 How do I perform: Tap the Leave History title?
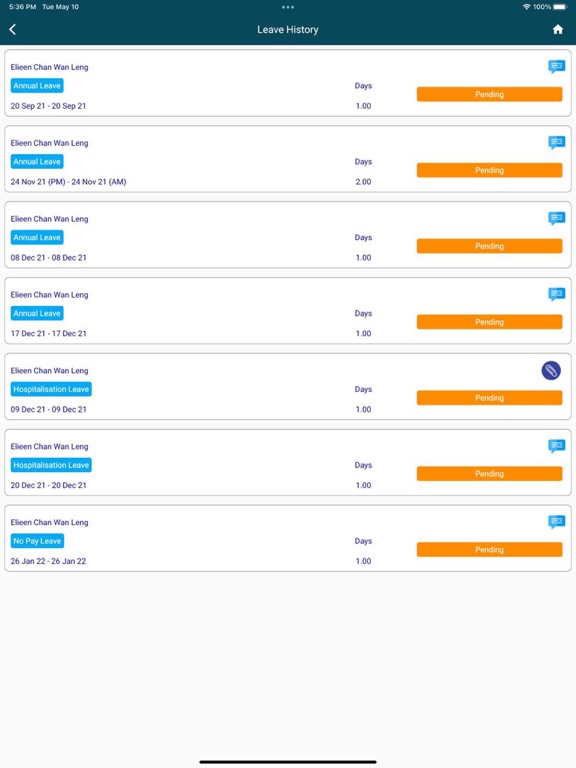click(288, 29)
